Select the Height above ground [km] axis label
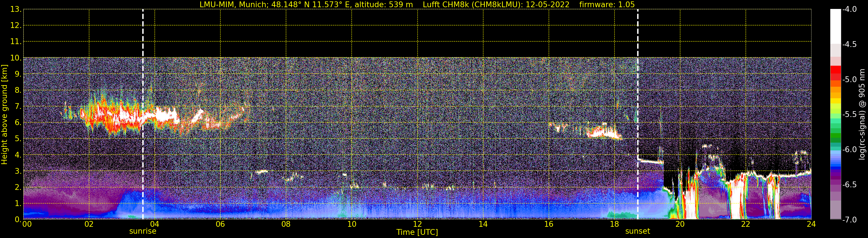Viewport: 868px width, 238px height. [x=4, y=115]
